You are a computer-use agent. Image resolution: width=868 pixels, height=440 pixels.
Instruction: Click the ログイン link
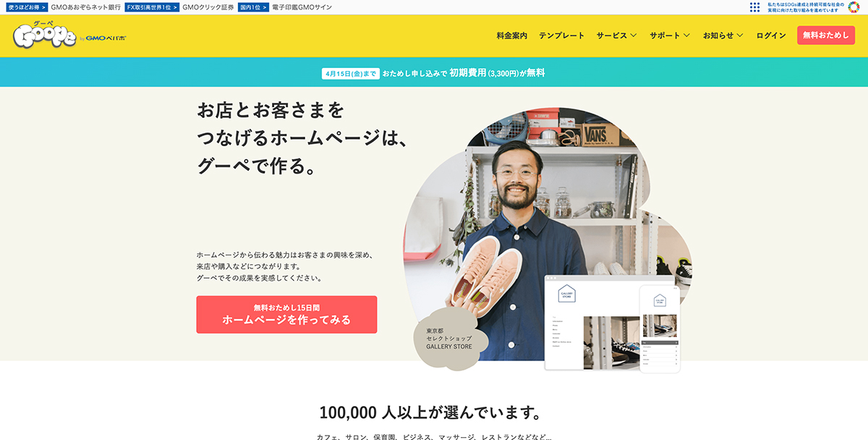point(771,35)
